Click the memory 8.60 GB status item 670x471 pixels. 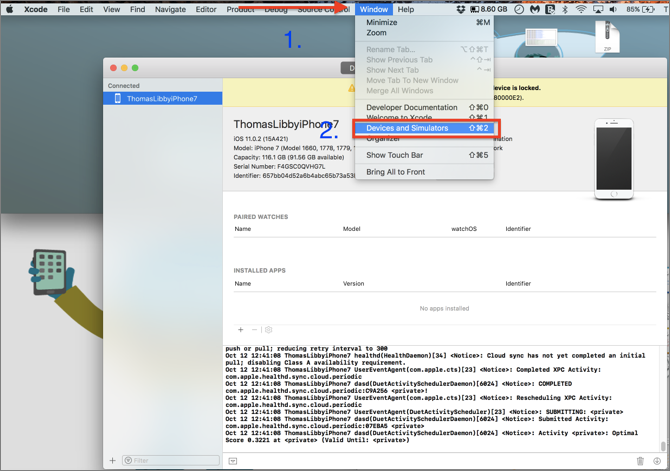(488, 9)
